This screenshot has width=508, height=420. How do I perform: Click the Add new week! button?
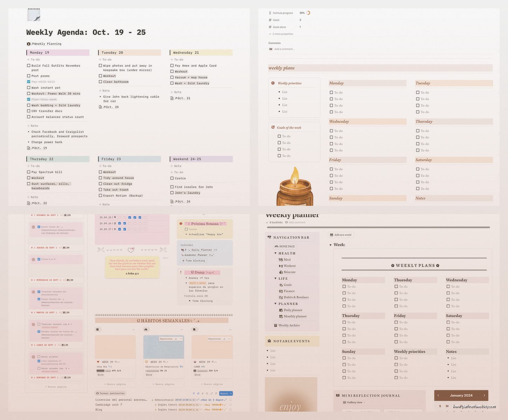[341, 234]
